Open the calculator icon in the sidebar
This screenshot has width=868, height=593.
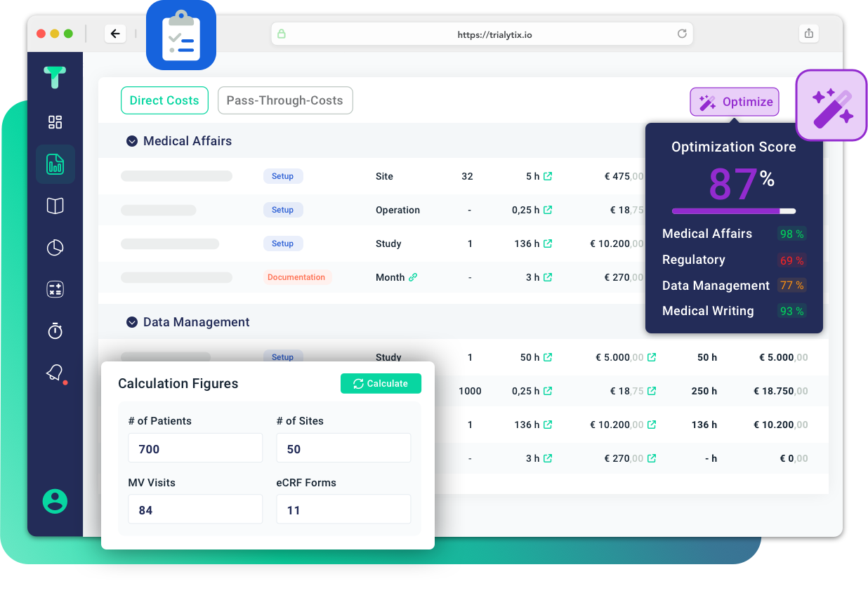[x=55, y=288]
